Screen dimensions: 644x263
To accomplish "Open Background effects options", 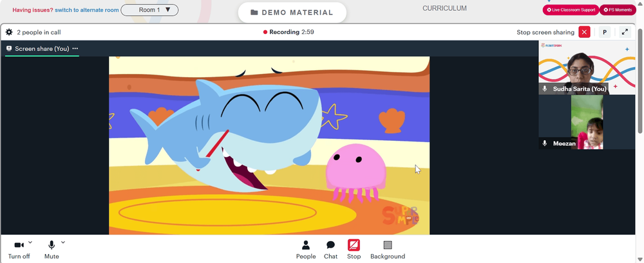I will click(388, 250).
